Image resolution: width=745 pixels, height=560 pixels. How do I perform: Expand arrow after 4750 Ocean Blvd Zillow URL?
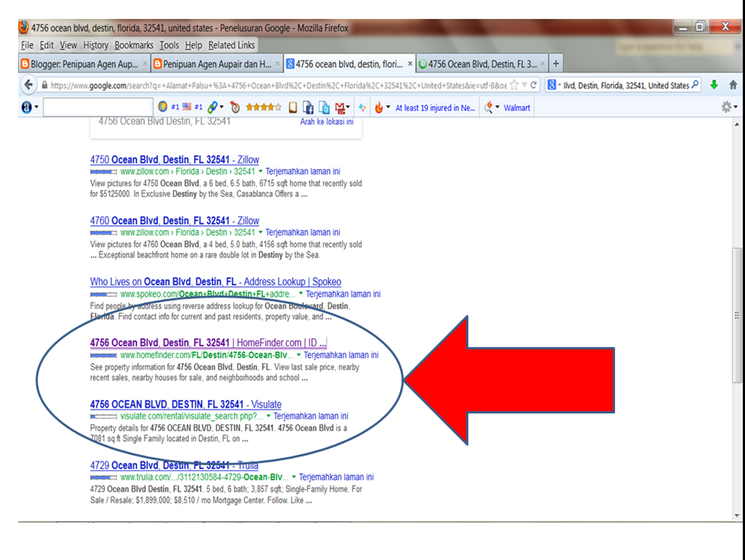coord(261,171)
